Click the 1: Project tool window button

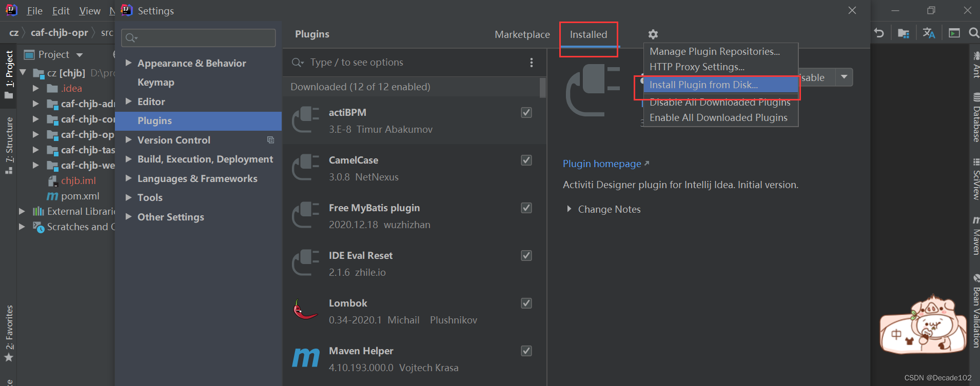coord(9,75)
